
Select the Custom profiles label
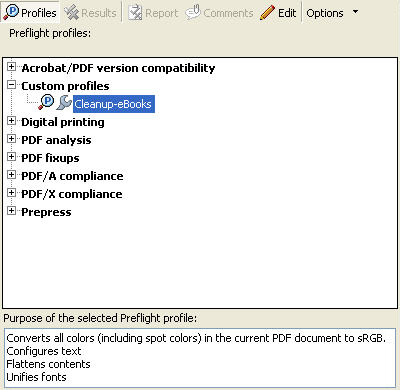click(x=65, y=86)
